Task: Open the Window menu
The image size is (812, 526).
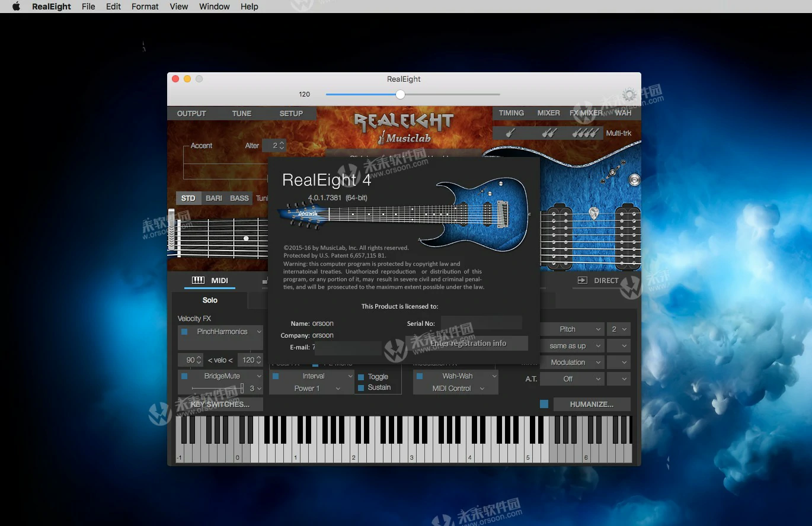Action: (215, 7)
